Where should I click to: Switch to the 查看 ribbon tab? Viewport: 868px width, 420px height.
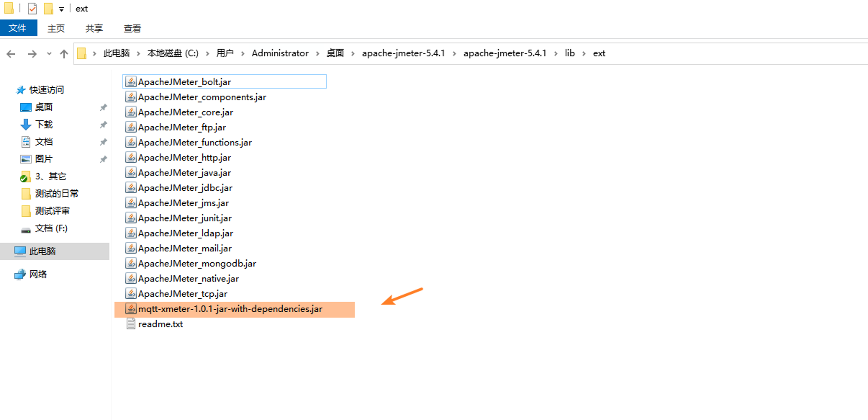pyautogui.click(x=132, y=29)
